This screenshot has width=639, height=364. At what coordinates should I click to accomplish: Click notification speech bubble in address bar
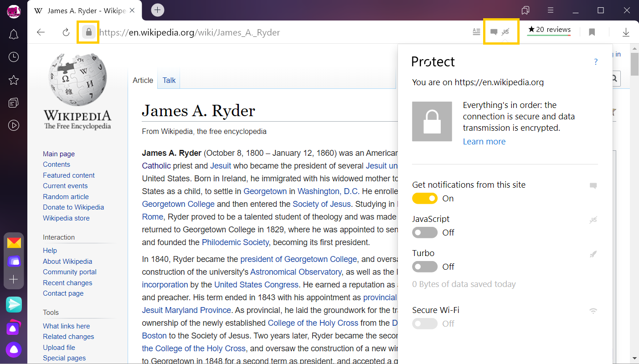[x=494, y=32]
